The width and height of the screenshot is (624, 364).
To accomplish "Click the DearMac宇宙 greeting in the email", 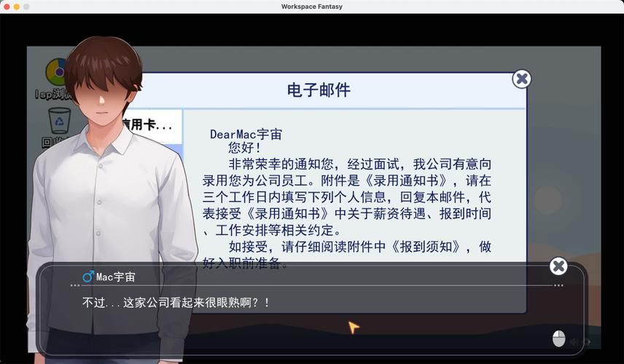I will pyautogui.click(x=246, y=134).
